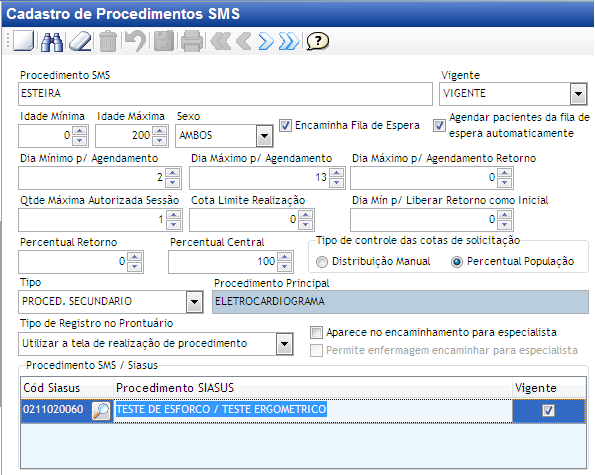Click the New blank record icon
595x475 pixels.
(24, 41)
